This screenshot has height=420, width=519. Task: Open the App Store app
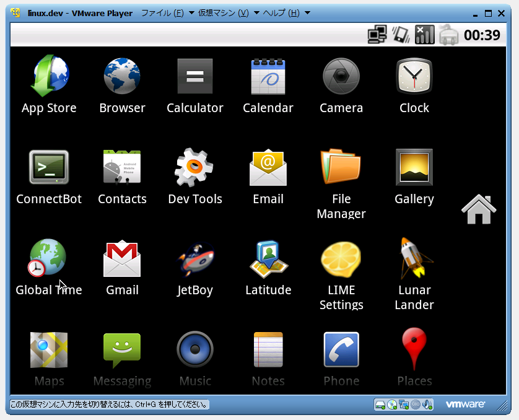coord(49,76)
